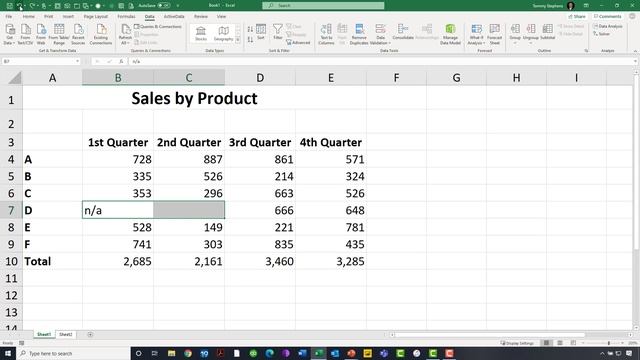The width and height of the screenshot is (640, 360).
Task: Switch to Page Layout view icon
Action: pyautogui.click(x=560, y=343)
